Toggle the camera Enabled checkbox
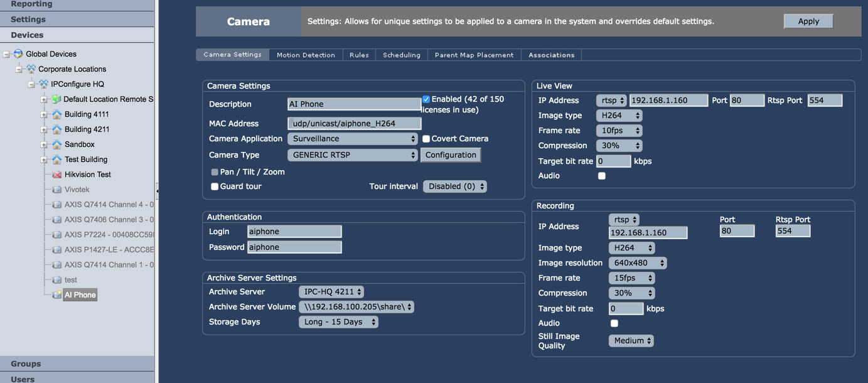 (x=426, y=99)
